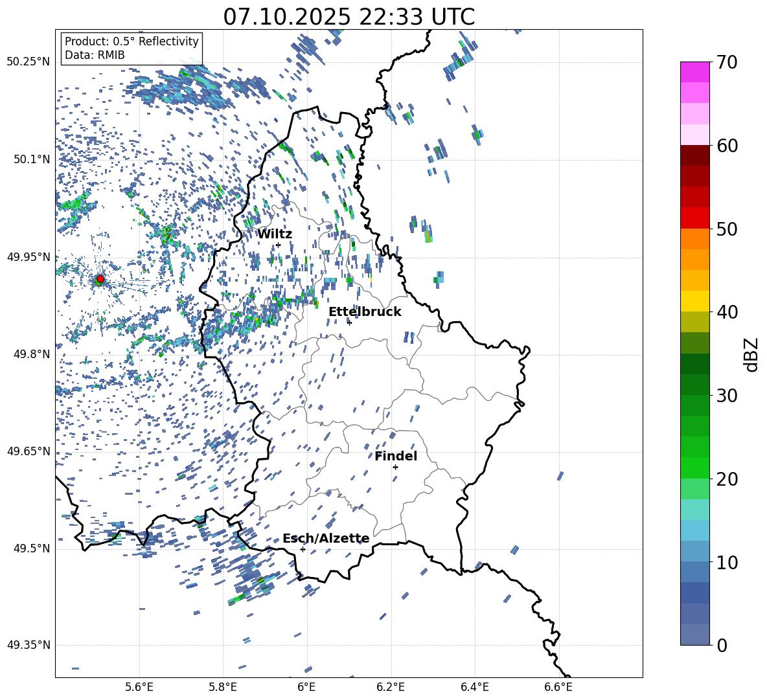Pick the turquoise swatch between 10 and 20
This screenshot has width=767, height=700.
(x=694, y=510)
